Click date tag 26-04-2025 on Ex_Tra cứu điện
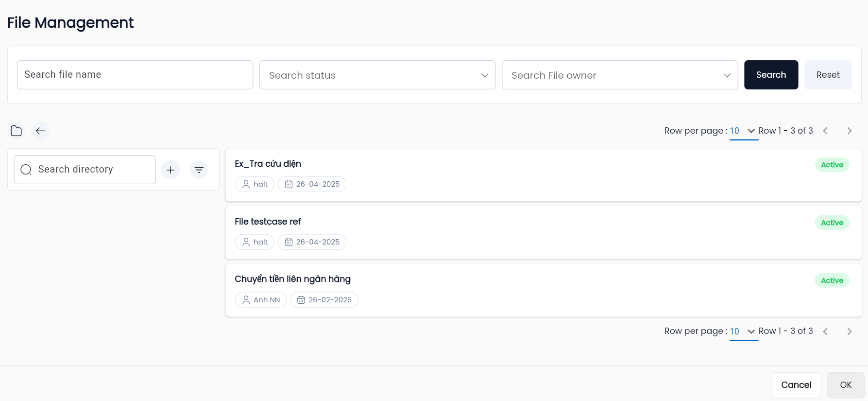Viewport: 868px width, 401px height. pyautogui.click(x=312, y=184)
